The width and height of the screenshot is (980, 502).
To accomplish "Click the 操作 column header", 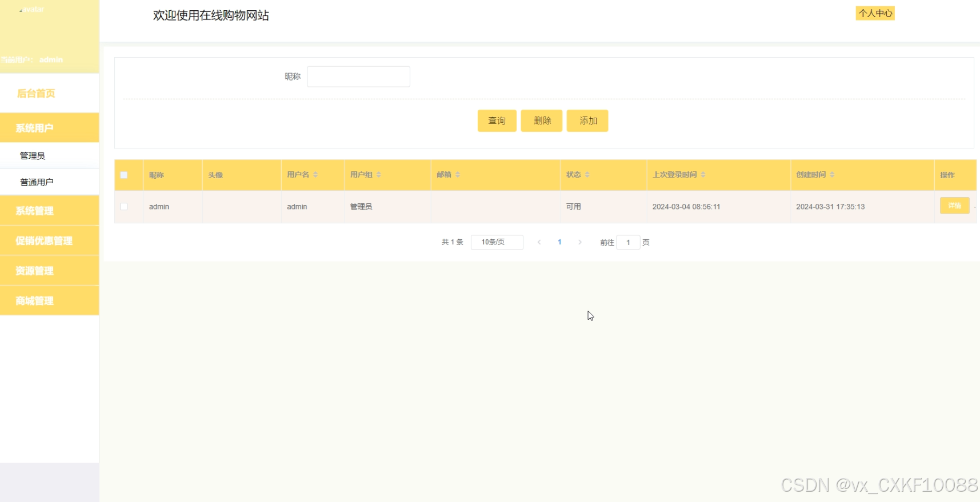I will click(x=947, y=175).
